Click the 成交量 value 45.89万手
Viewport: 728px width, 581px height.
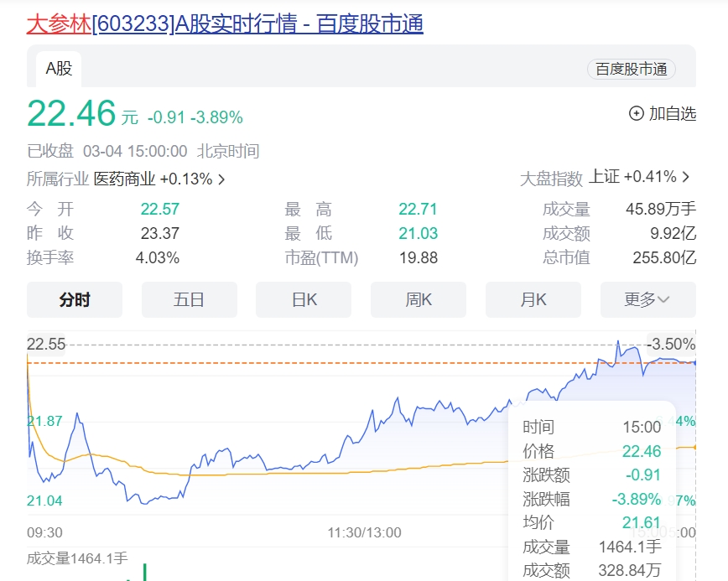[x=661, y=210]
